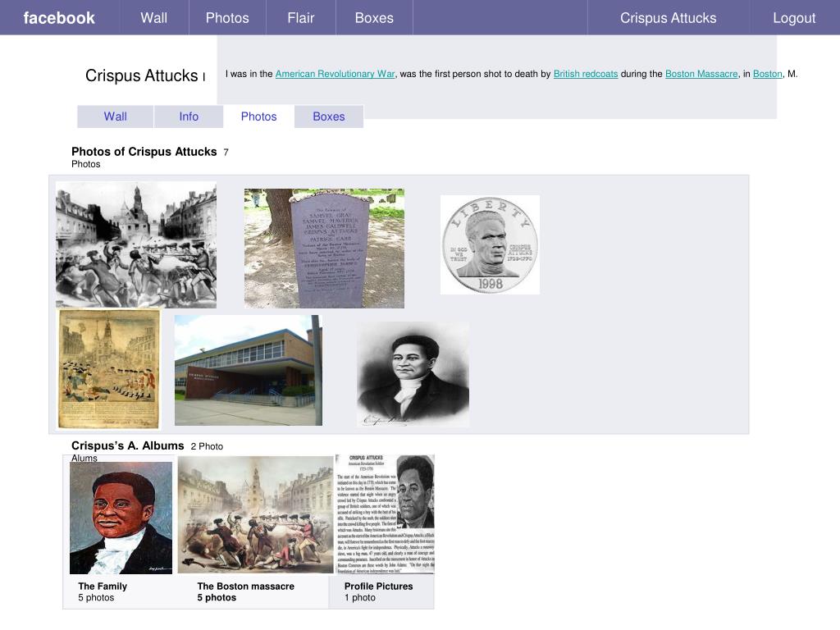
Task: Select the Photos profile tab
Action: [x=258, y=116]
